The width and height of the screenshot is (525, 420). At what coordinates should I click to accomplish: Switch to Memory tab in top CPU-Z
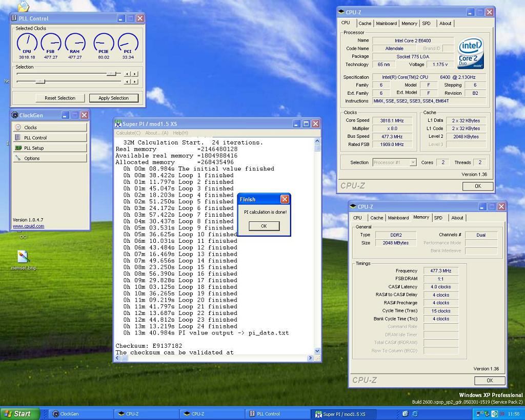click(409, 24)
